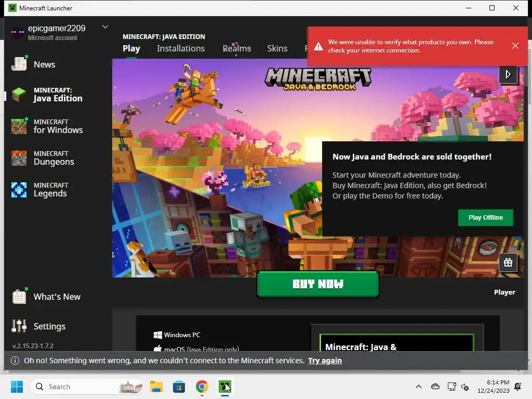This screenshot has height=399, width=532.
Task: Click the taskbar Search box
Action: point(87,387)
